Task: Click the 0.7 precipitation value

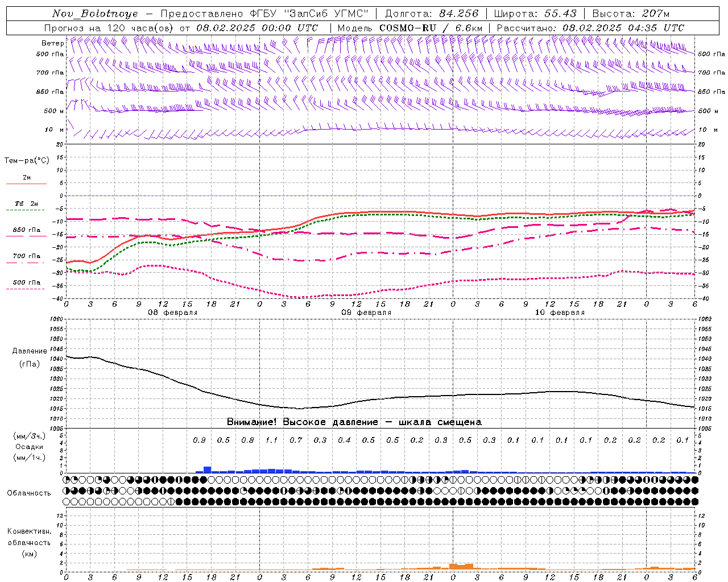Action: point(296,440)
